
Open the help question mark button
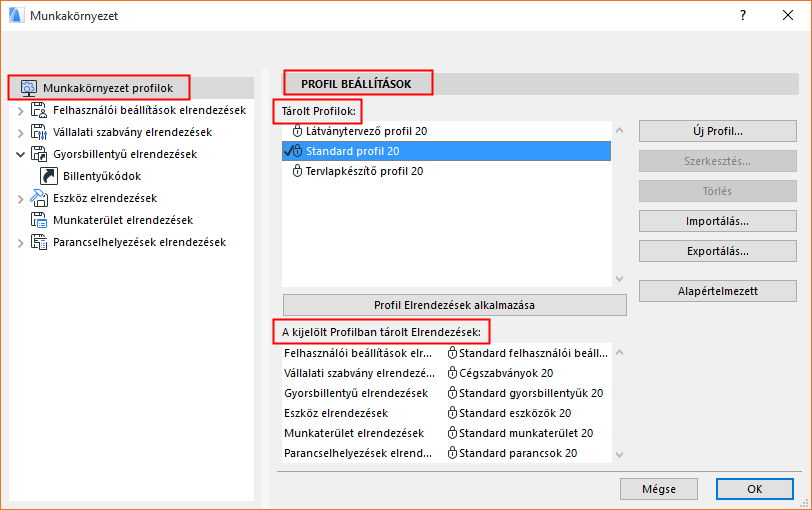pos(743,16)
